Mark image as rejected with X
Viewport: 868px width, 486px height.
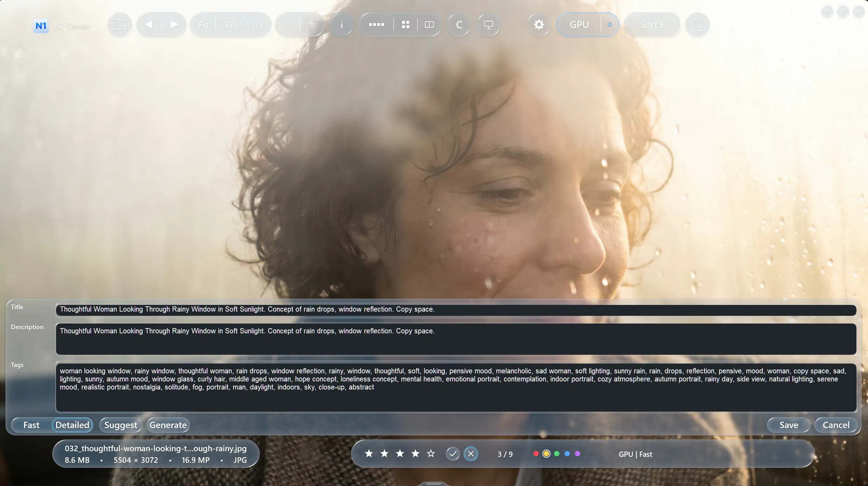click(471, 454)
